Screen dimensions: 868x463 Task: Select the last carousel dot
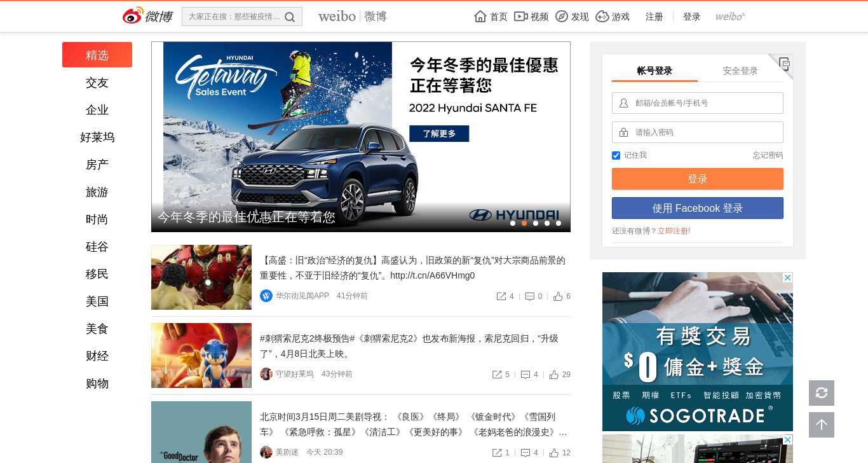point(559,223)
